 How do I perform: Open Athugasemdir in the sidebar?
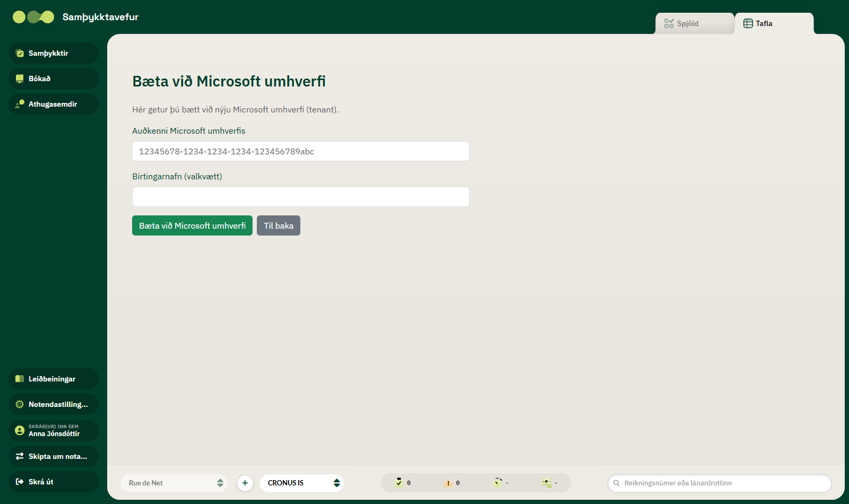tap(54, 104)
